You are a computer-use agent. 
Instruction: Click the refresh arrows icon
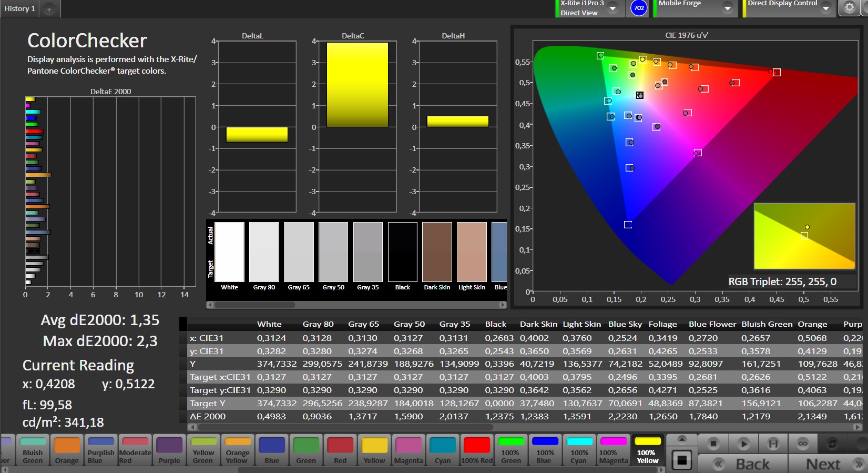point(832,444)
